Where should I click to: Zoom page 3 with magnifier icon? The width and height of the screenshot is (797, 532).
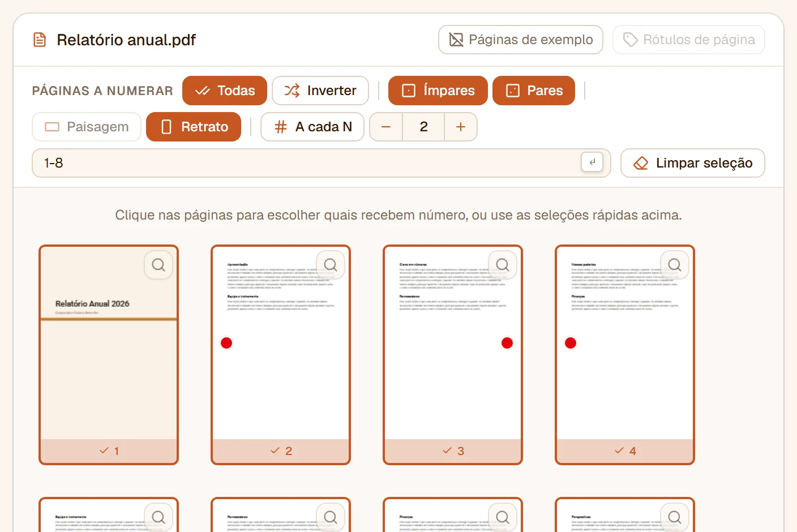point(503,265)
